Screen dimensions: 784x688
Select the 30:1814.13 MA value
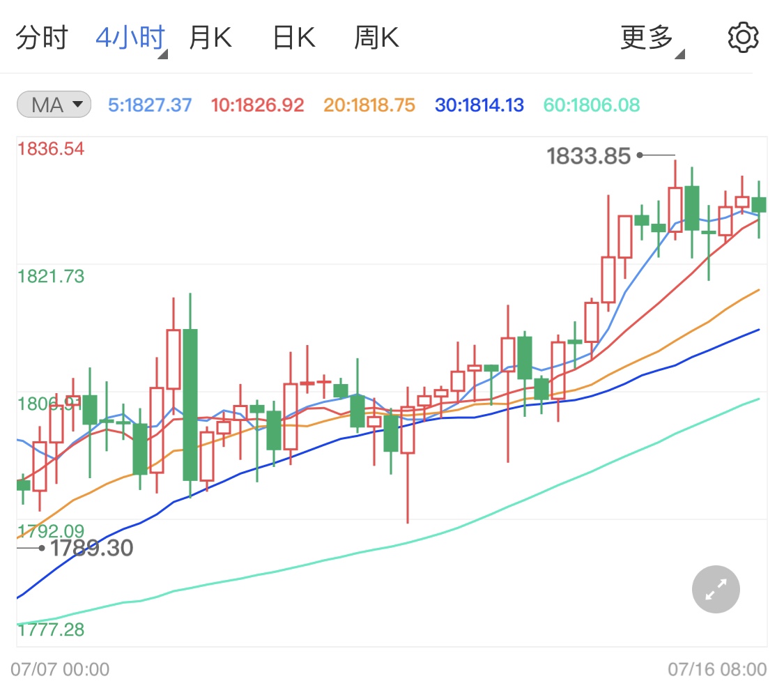pos(479,105)
